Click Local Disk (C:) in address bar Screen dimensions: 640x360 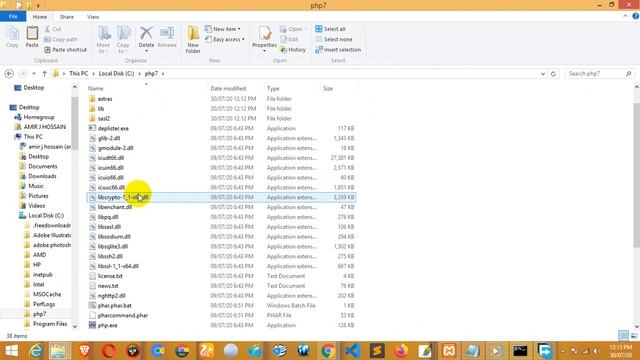[116, 73]
